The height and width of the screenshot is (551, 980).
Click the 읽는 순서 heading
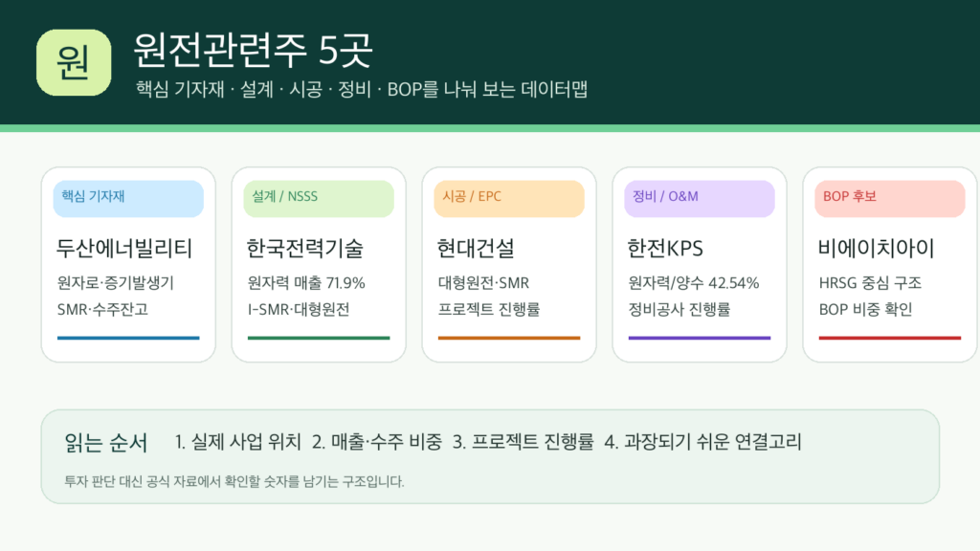click(x=105, y=443)
